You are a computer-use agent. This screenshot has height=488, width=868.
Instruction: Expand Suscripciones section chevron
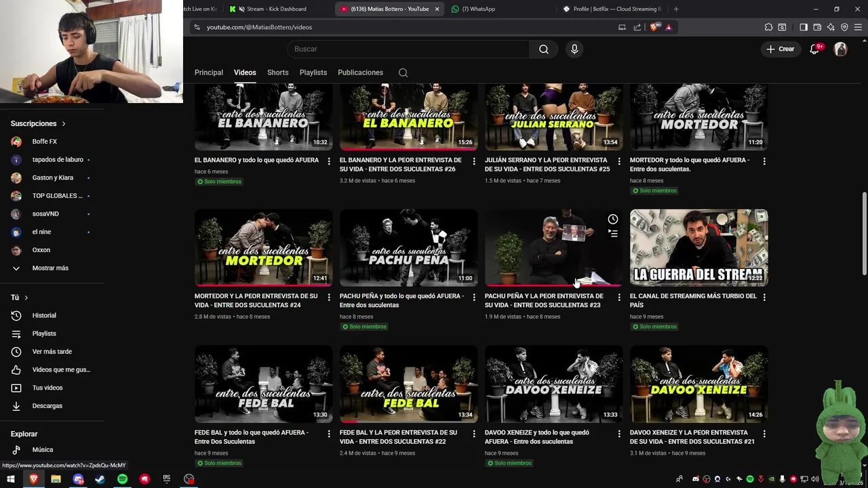coord(64,123)
